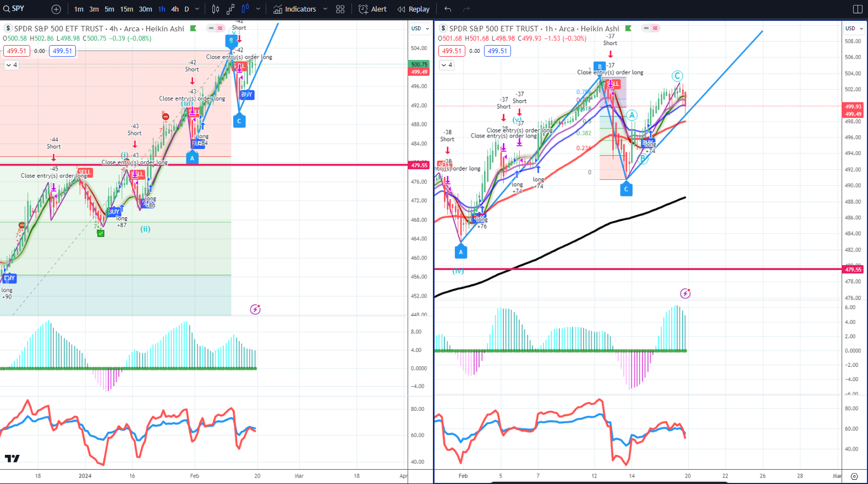Toggle the grey dash pill on the 1h chart

pyautogui.click(x=646, y=28)
